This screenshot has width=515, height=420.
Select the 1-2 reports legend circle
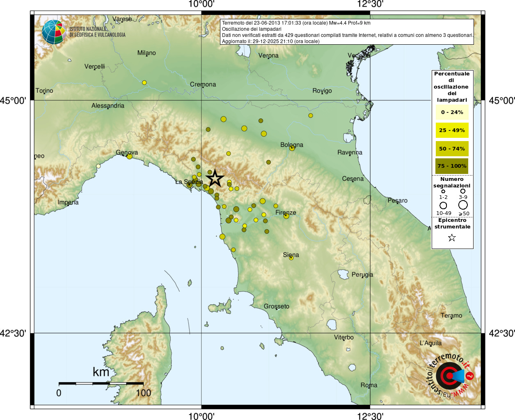pyautogui.click(x=443, y=191)
